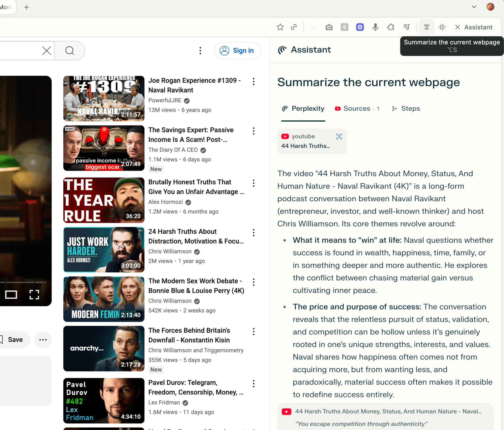
Task: Open the extensions puzzle icon
Action: pos(391,27)
